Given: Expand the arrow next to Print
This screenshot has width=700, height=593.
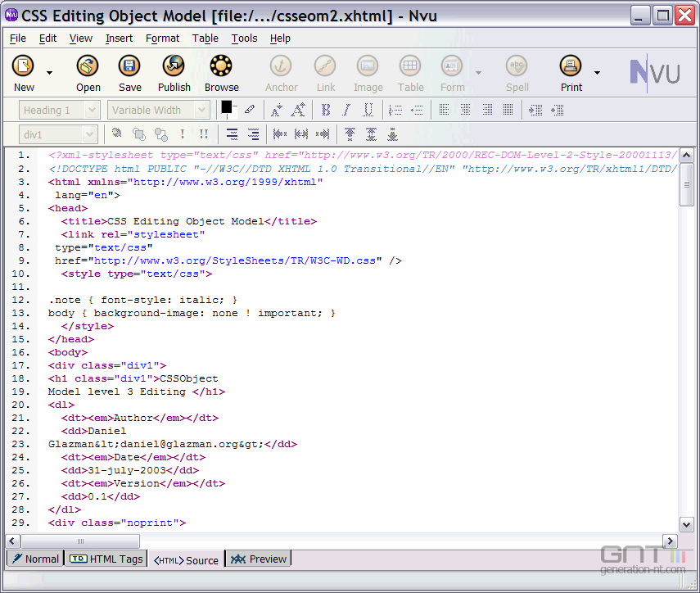Looking at the screenshot, I should 597,72.
